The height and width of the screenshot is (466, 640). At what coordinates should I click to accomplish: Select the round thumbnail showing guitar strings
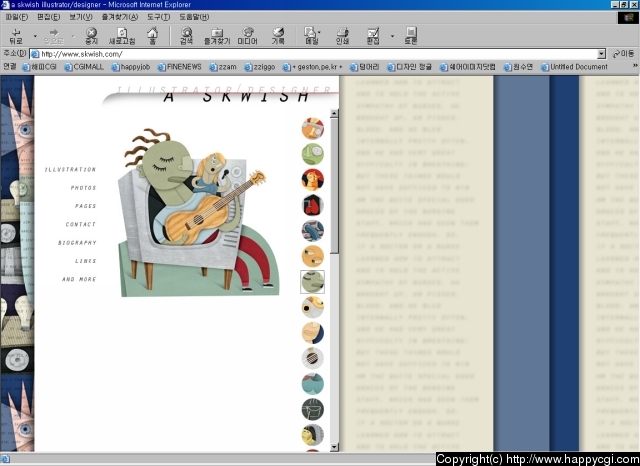313,358
